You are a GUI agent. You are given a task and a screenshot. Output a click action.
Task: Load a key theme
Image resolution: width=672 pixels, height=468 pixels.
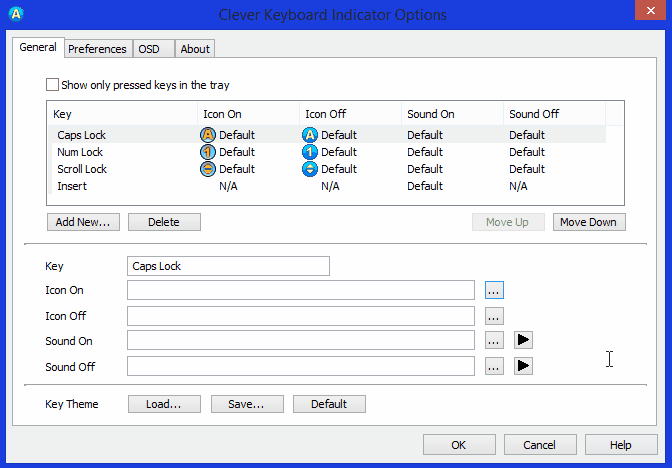pos(164,404)
